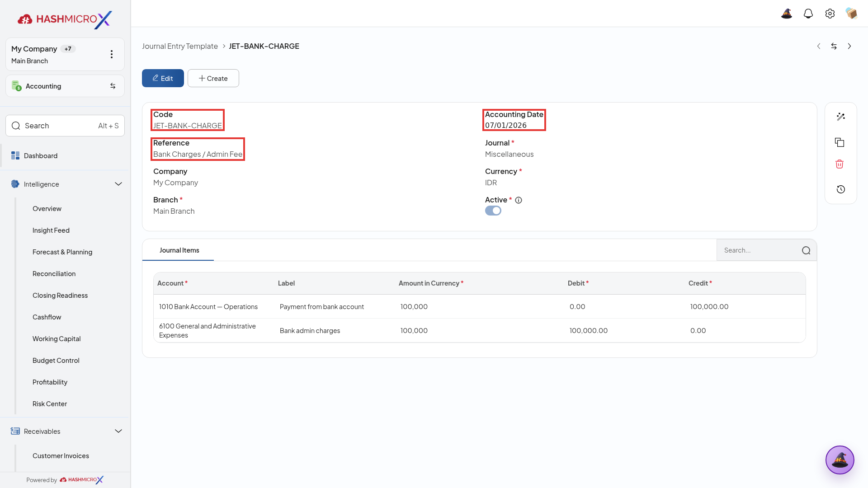Go back to Journal Entry Template breadcrumb
868x488 pixels.
[180, 46]
